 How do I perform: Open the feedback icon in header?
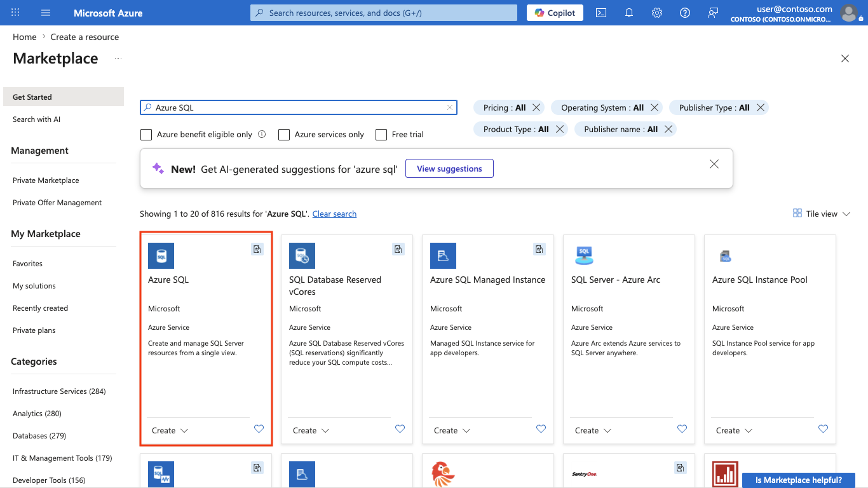tap(713, 13)
